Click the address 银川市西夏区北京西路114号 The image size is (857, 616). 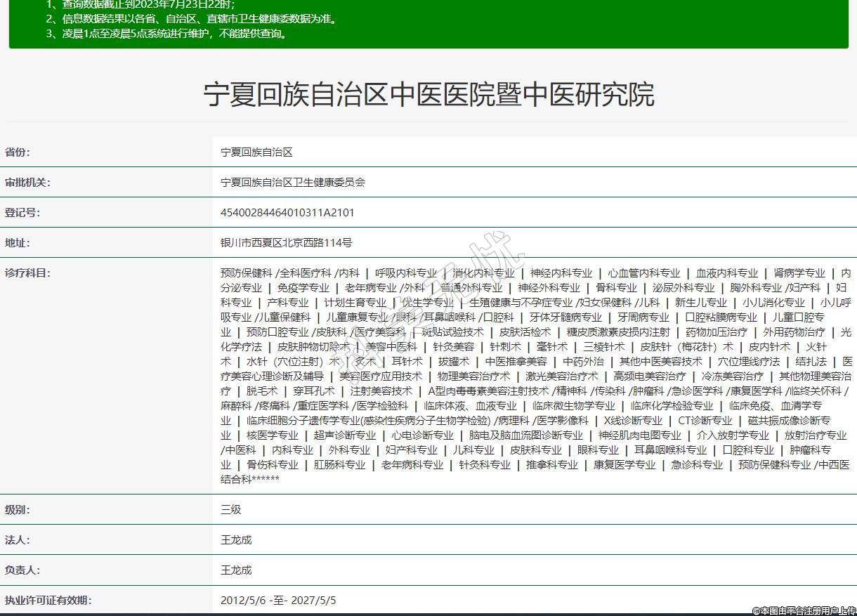coord(286,243)
